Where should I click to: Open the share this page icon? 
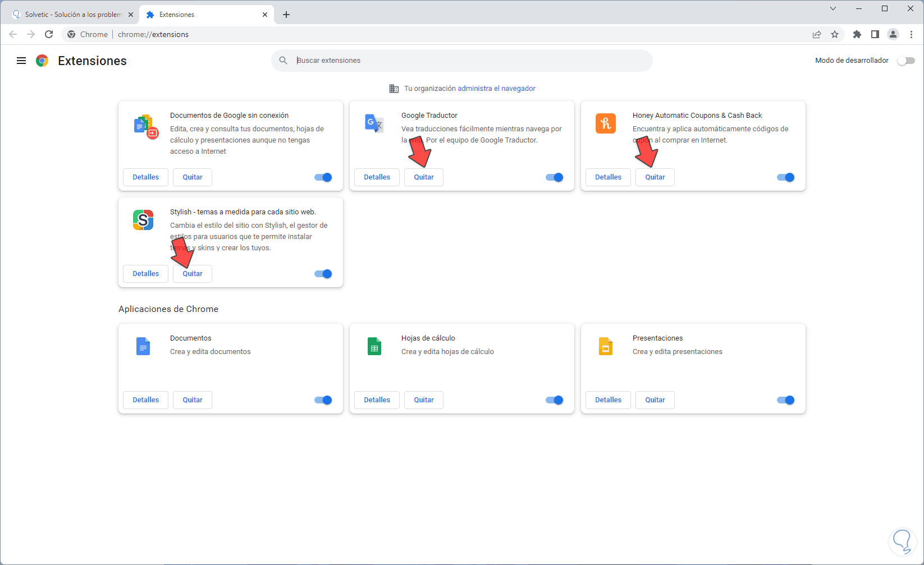click(817, 34)
